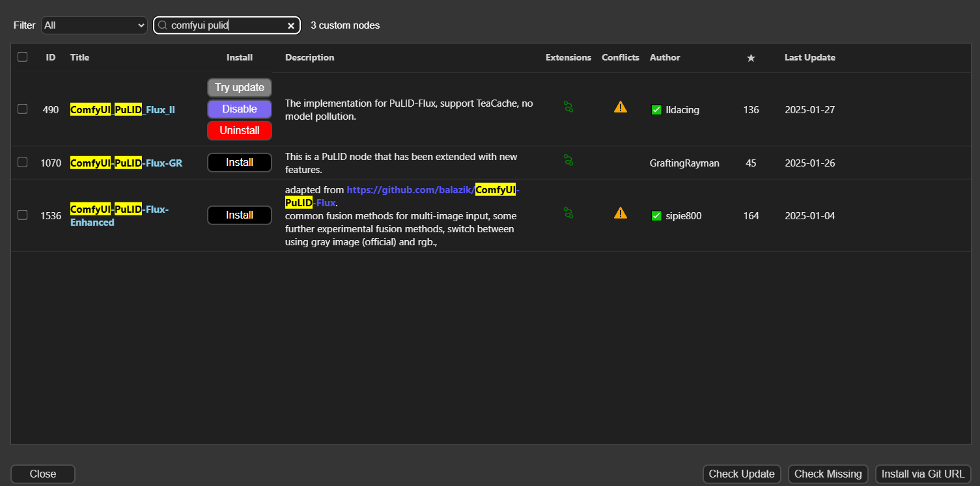
Task: Click Check Missing button
Action: [x=828, y=474]
